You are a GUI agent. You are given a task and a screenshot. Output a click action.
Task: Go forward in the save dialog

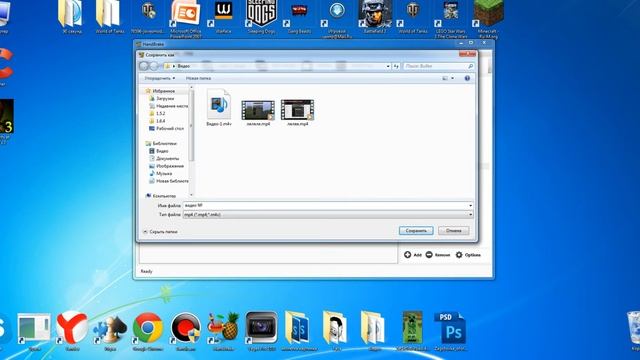point(154,66)
